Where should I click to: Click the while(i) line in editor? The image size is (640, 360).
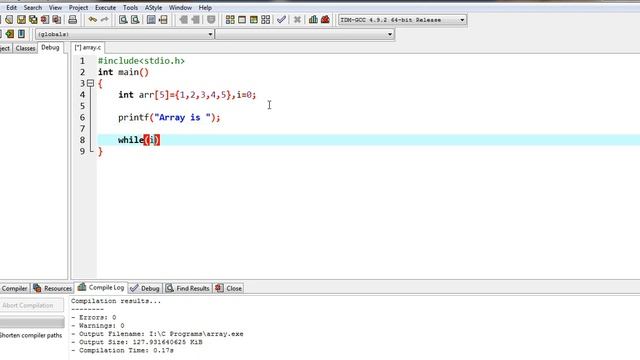139,140
